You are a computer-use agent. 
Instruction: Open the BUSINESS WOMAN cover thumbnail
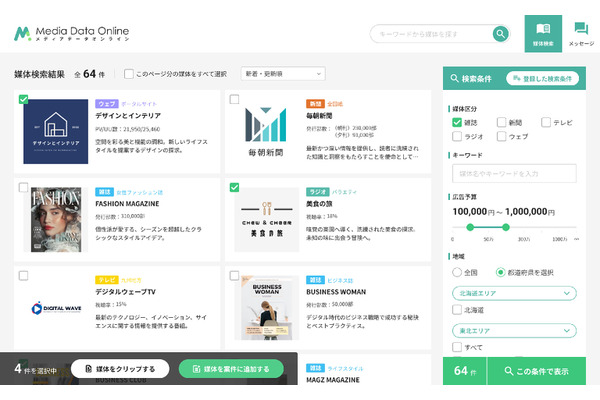[x=267, y=308]
